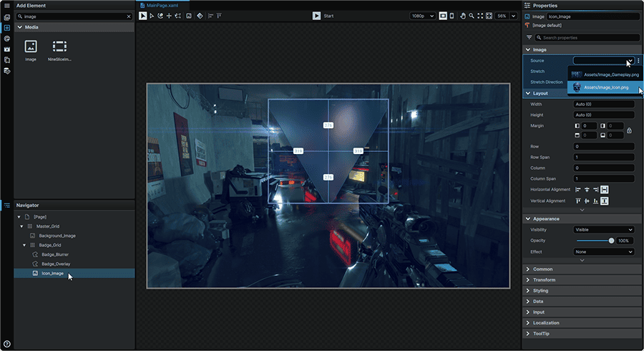Open the Source three-dot options menu
The image size is (644, 351).
pos(638,60)
